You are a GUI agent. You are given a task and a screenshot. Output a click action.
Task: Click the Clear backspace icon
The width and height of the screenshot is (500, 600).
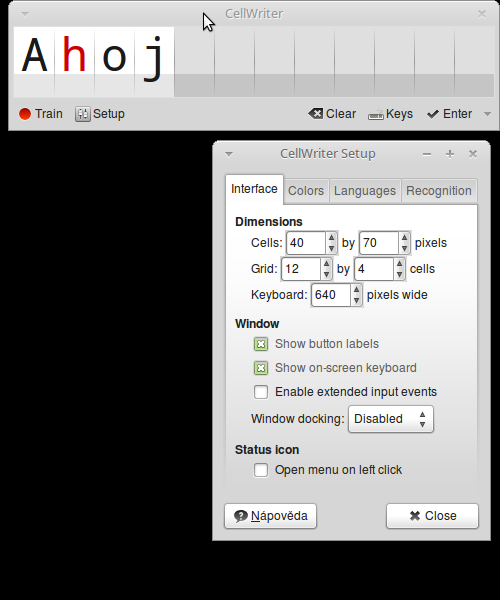point(316,113)
